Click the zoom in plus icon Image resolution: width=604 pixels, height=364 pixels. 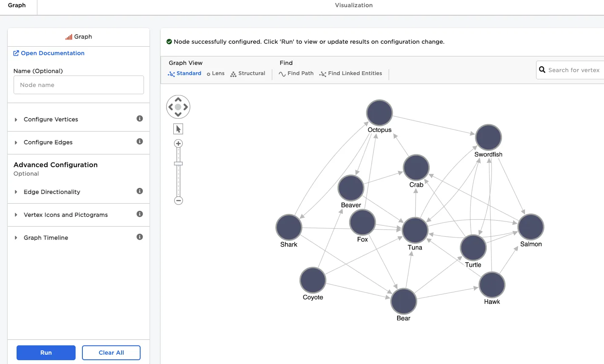click(178, 143)
